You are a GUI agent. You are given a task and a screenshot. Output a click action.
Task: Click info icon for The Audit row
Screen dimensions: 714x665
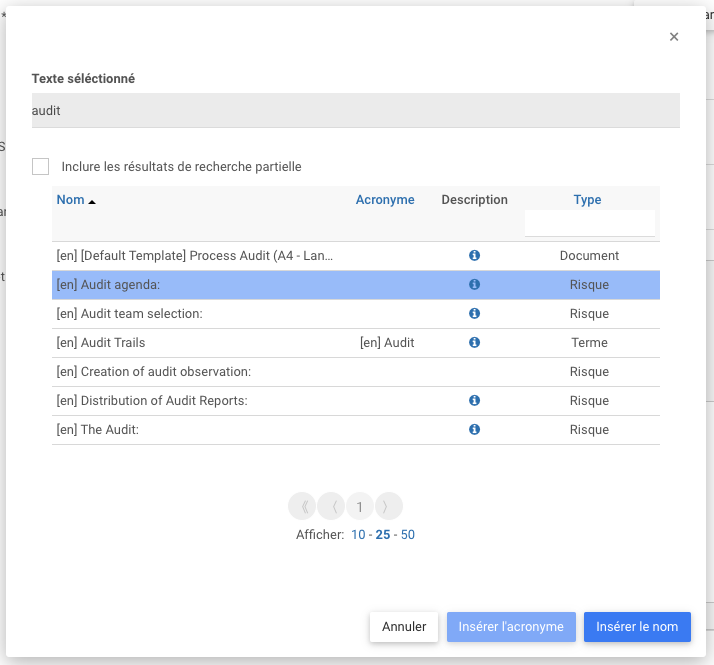[474, 430]
